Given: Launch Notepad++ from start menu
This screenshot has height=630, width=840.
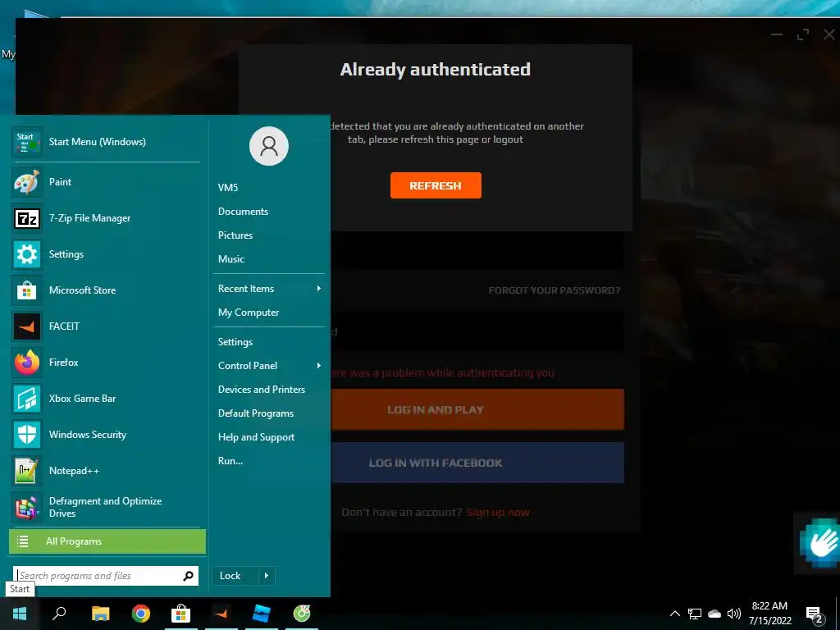Looking at the screenshot, I should pos(107,471).
